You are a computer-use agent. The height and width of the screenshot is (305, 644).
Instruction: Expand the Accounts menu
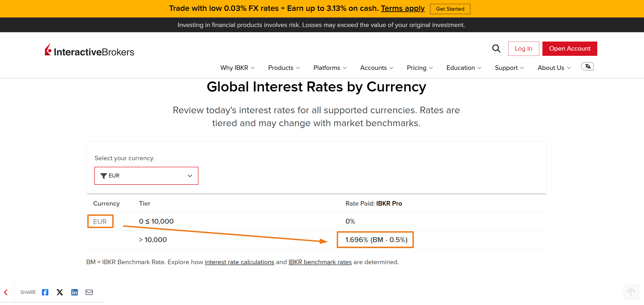[377, 68]
